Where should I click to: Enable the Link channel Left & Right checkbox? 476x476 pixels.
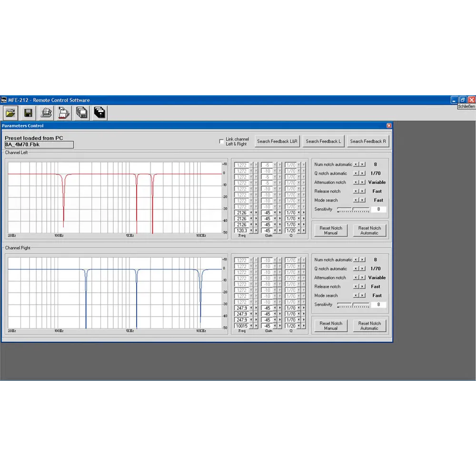pyautogui.click(x=221, y=141)
